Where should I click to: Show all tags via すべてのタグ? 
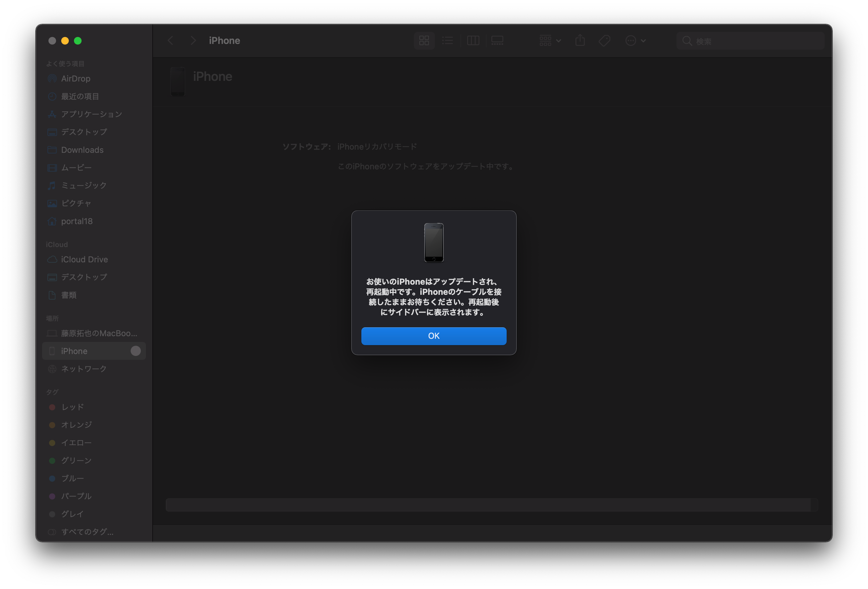pos(87,532)
